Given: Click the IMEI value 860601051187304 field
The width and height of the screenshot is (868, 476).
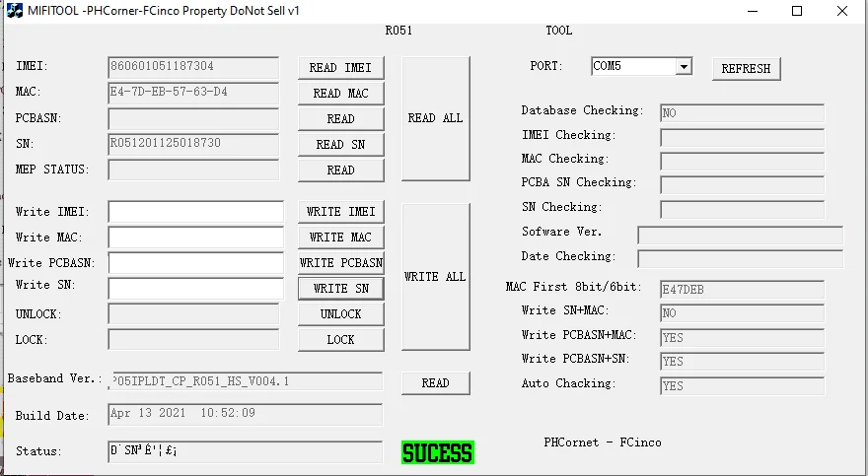Looking at the screenshot, I should (193, 67).
